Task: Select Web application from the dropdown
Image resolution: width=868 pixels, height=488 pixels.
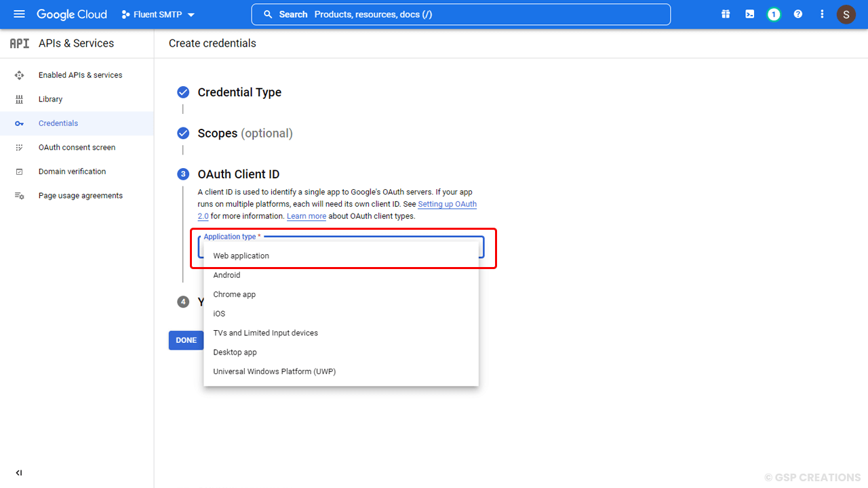Action: pos(241,256)
